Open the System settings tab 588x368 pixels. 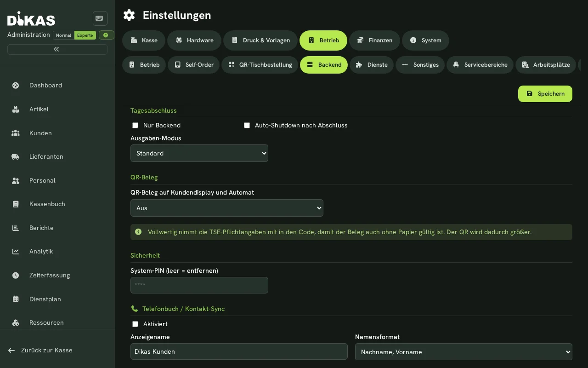point(425,40)
